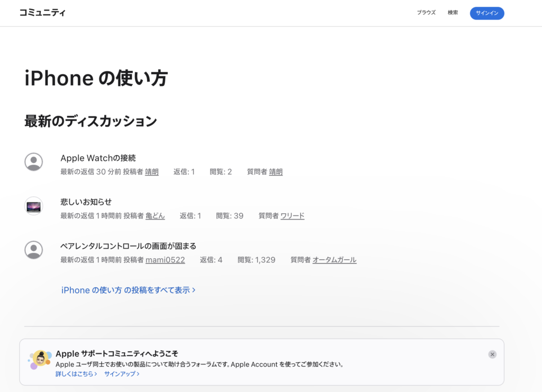Open the ブラウズ menu item
The height and width of the screenshot is (392, 542).
[426, 13]
